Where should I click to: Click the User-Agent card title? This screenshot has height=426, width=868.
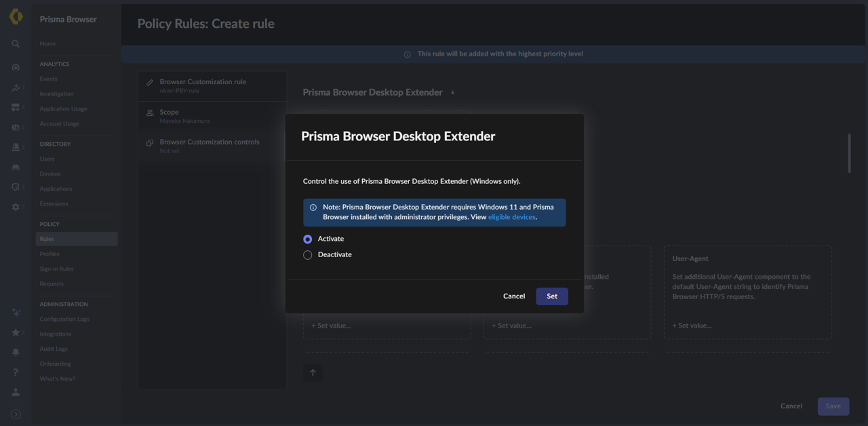[690, 258]
